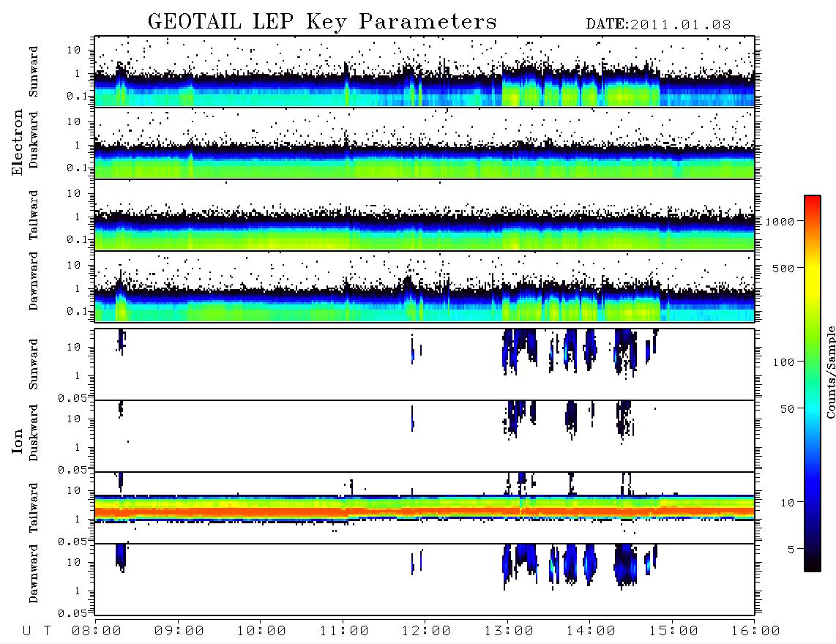Image resolution: width=836 pixels, height=644 pixels.
Task: Select the Ion Sunward axis label
Action: pos(34,364)
